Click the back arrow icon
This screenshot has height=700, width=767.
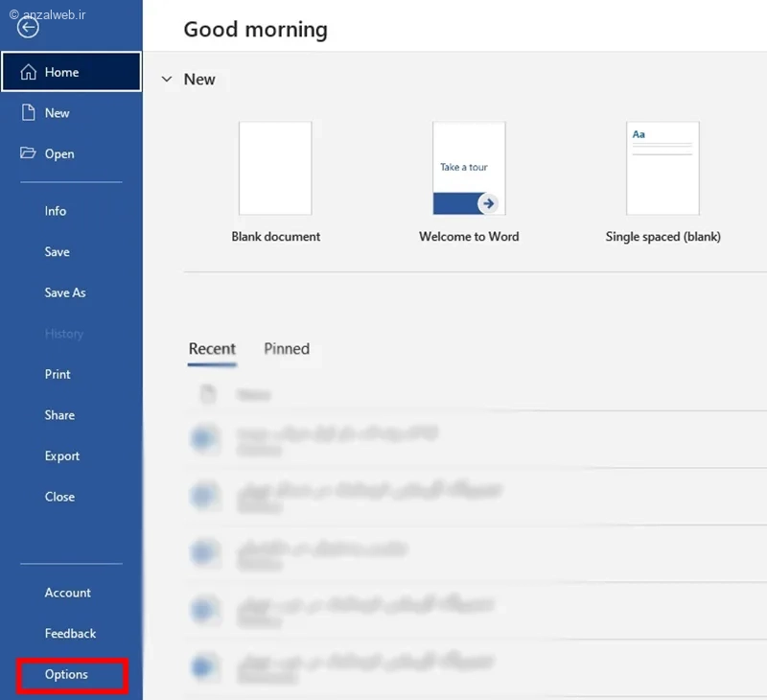coord(29,28)
